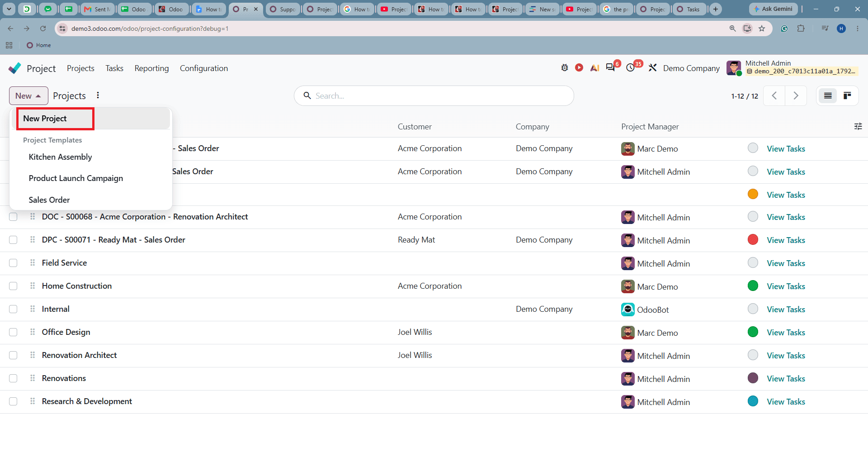Open the Tasks navigation link
Image resolution: width=868 pixels, height=467 pixels.
(x=114, y=68)
